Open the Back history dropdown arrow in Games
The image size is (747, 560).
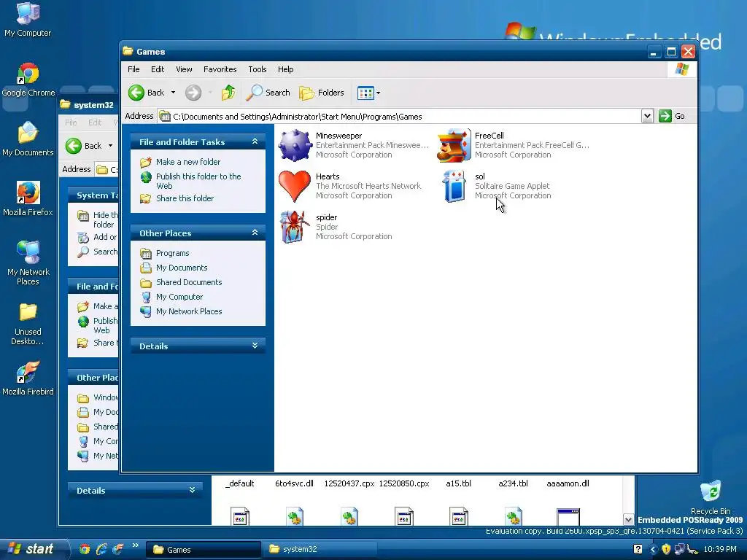coord(173,93)
